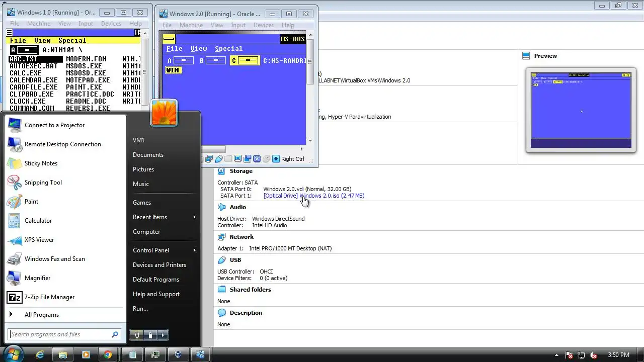
Task: Open the View menu in Windows 2.0 MS-DOS Executive
Action: pos(199,49)
